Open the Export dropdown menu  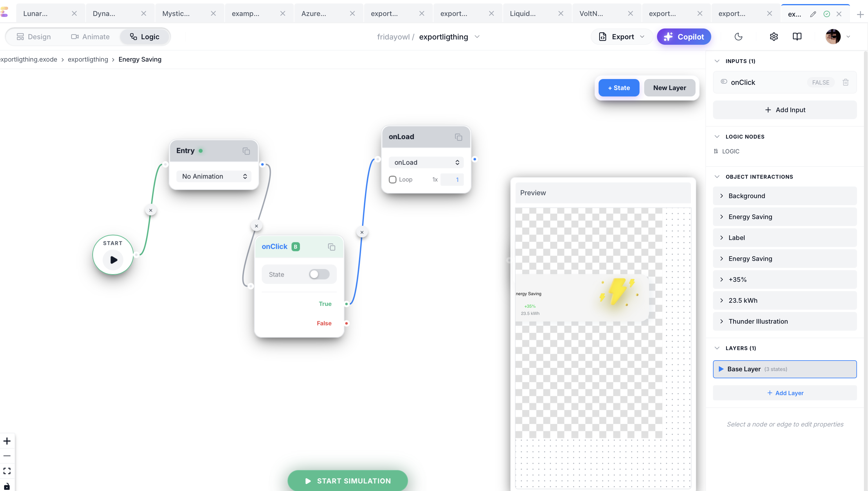coord(622,37)
